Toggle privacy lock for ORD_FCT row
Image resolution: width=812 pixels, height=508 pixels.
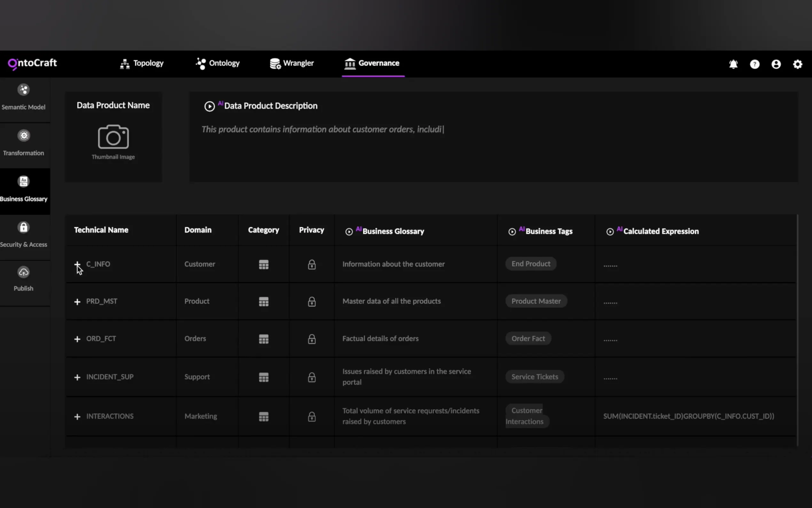point(311,339)
